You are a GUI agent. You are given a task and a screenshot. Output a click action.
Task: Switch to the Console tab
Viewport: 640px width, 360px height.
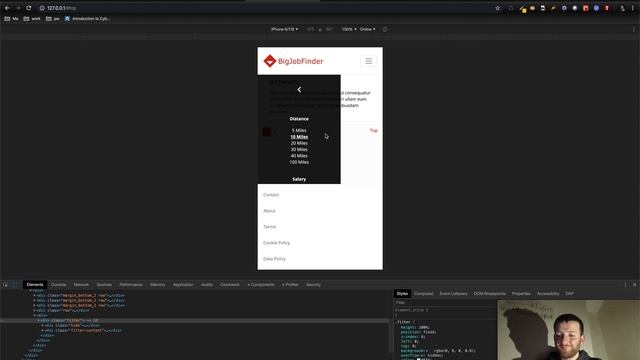coord(58,284)
